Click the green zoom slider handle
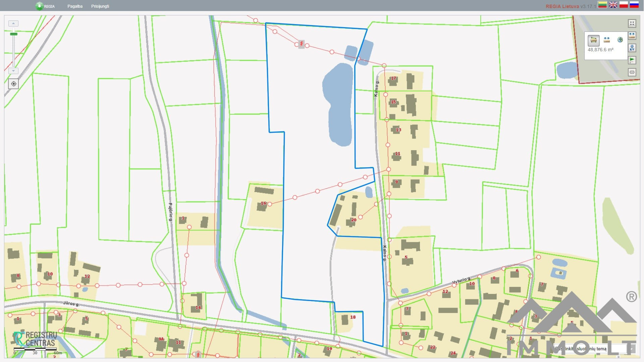Viewport: 644px width, 362px height. tap(13, 34)
